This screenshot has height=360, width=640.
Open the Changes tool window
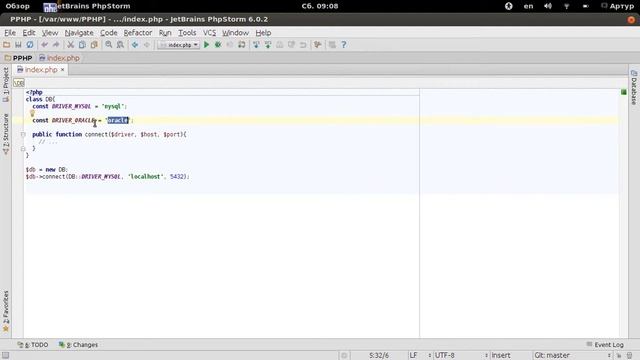pyautogui.click(x=78, y=345)
